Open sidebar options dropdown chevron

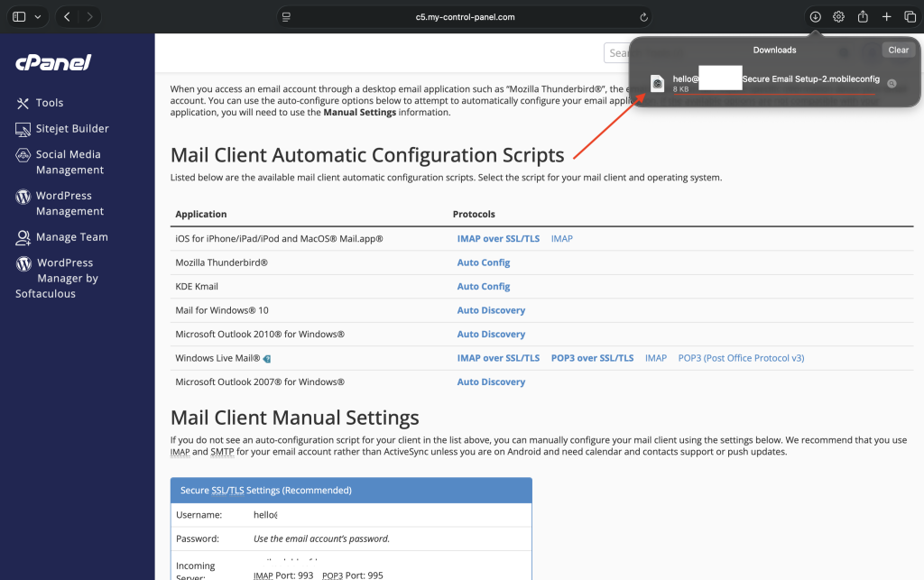(38, 16)
